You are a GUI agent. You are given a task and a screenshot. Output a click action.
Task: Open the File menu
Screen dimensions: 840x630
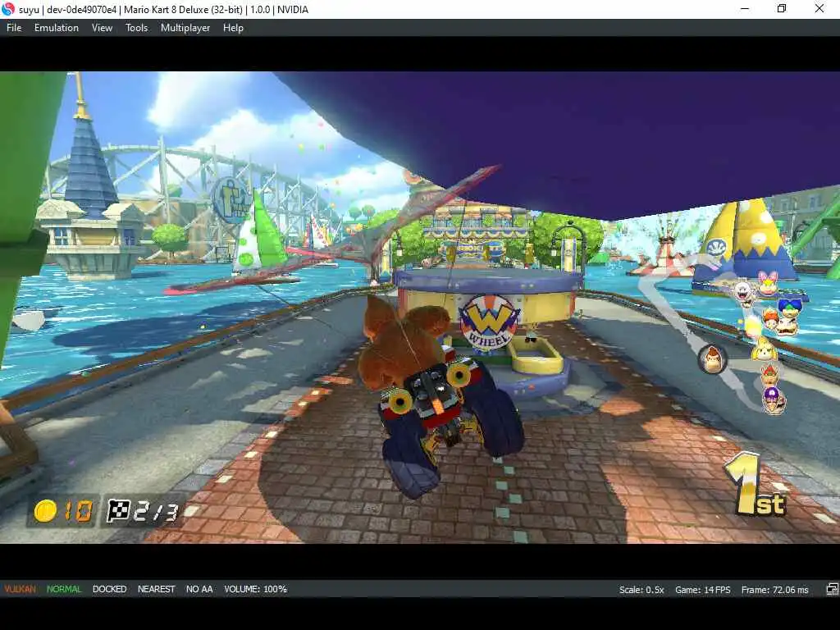point(14,28)
